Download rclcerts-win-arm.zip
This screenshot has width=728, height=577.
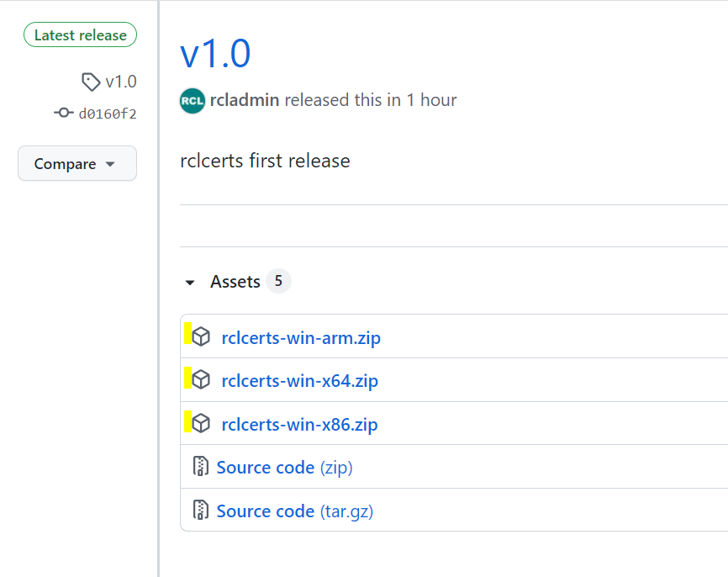(x=301, y=338)
